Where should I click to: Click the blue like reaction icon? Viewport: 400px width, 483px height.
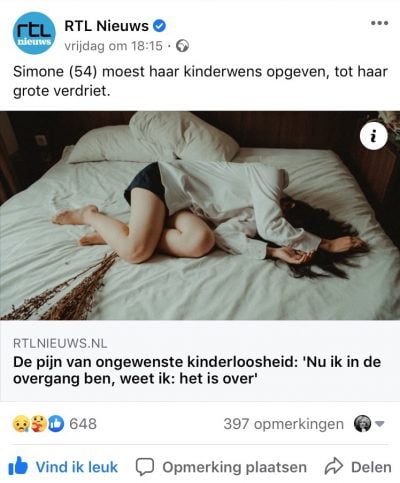[x=56, y=424]
